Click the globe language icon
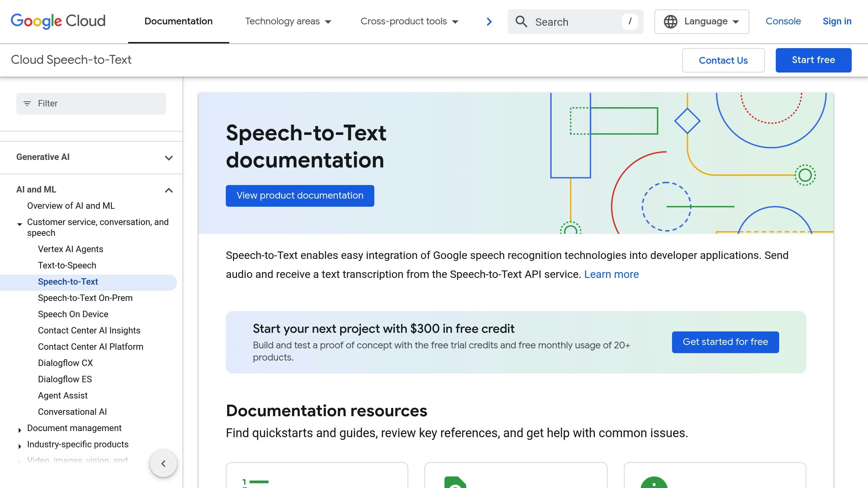This screenshot has height=488, width=868. coord(670,22)
